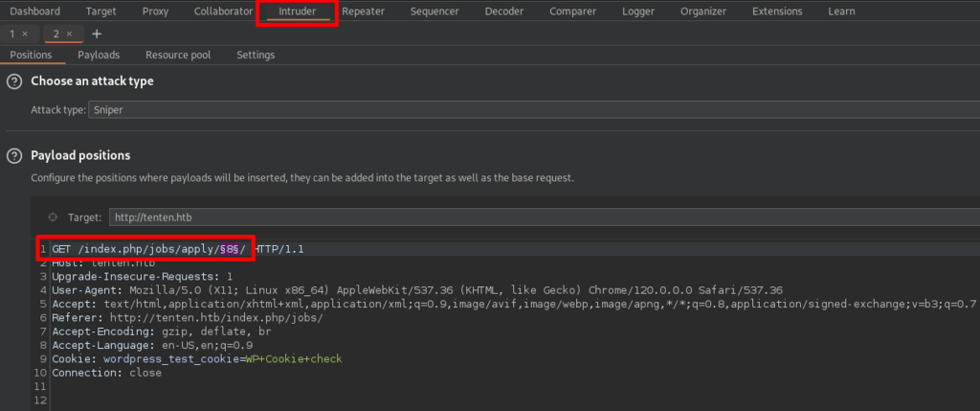
Task: Click the §8§ payload marker in request
Action: (x=230, y=249)
